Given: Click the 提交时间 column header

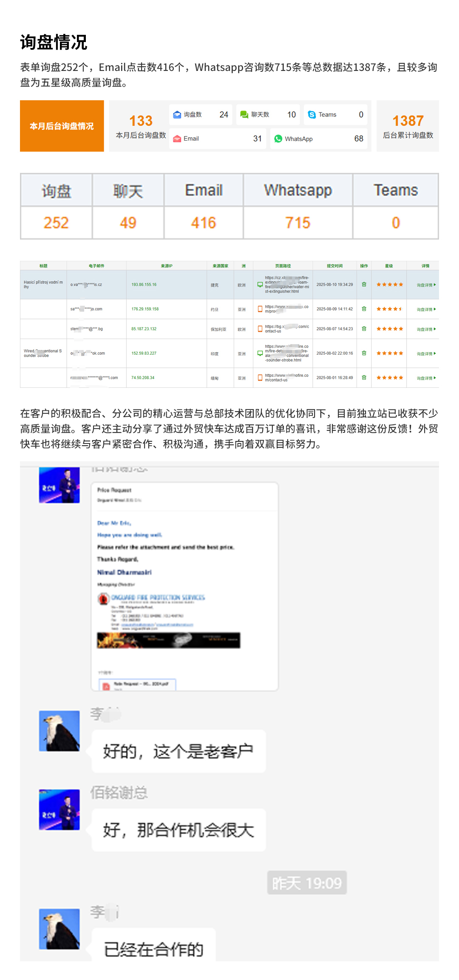Looking at the screenshot, I should click(334, 266).
